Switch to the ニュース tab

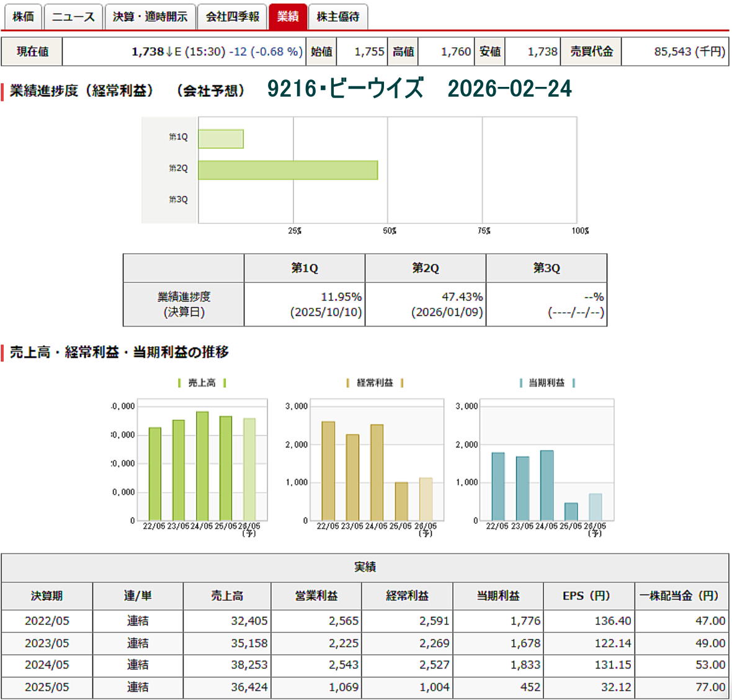pos(73,17)
